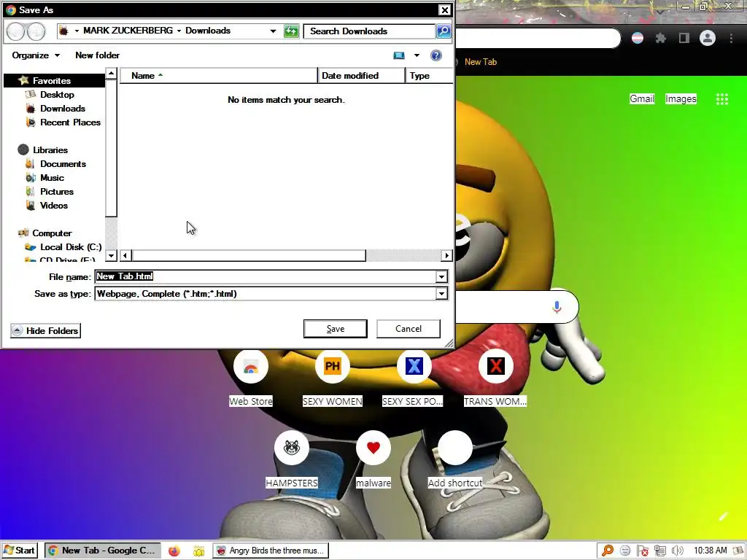The image size is (747, 560).
Task: Click the Cancel button
Action: [409, 329]
